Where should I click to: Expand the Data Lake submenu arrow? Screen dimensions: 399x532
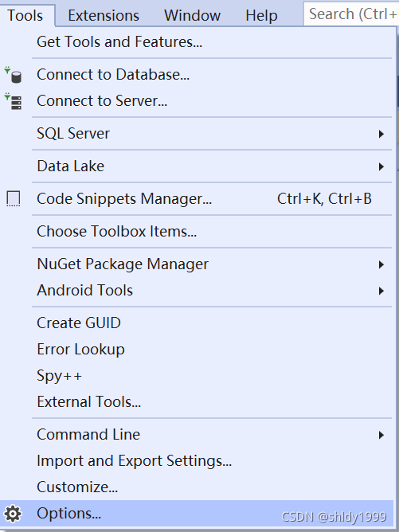tap(381, 166)
